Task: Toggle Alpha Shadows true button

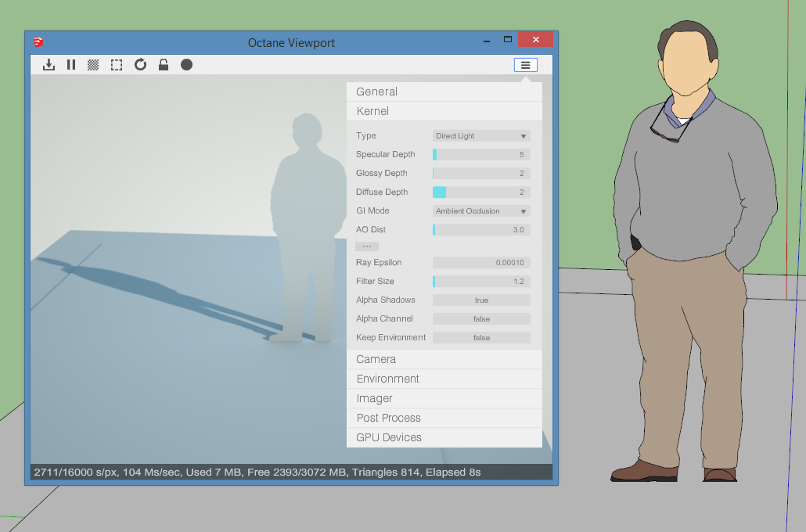Action: (x=481, y=300)
